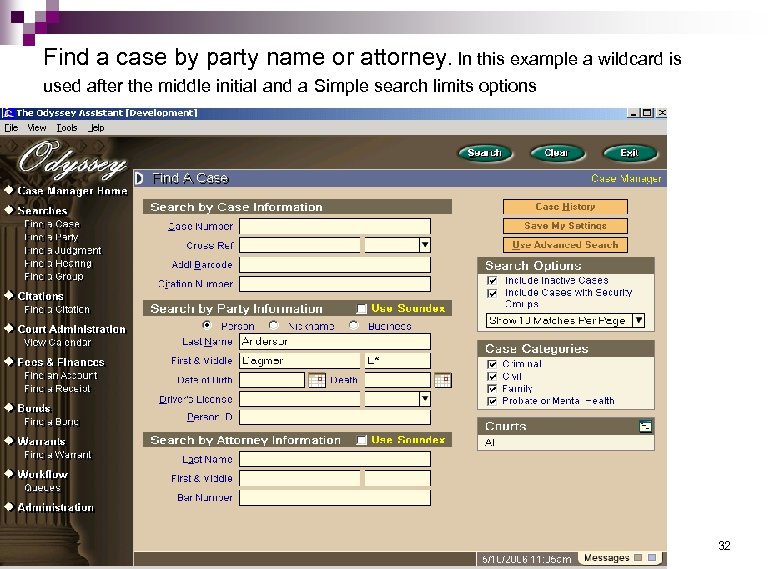Click the Workflow section diamond bullet

(x=8, y=474)
